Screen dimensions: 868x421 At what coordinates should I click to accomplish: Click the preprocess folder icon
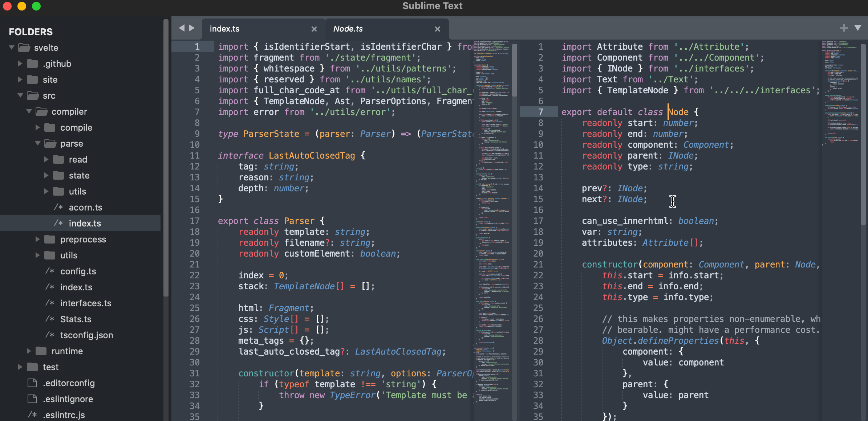tap(50, 239)
